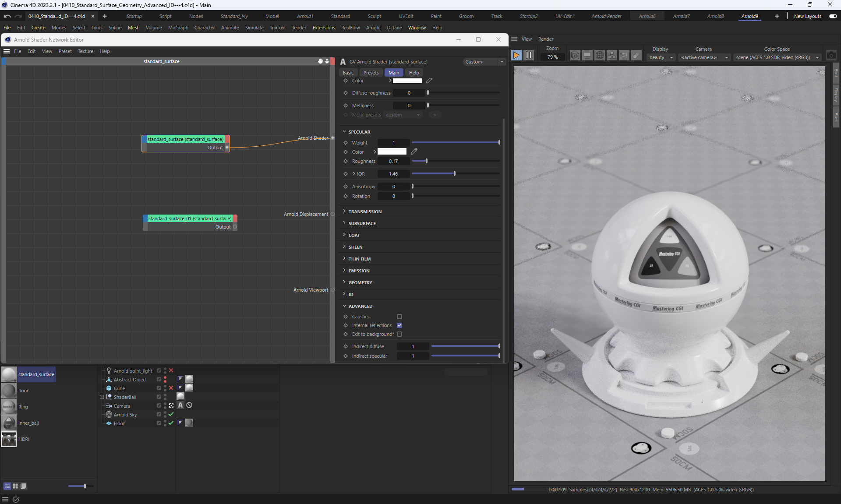This screenshot has width=841, height=504.
Task: Switch to the Presets tab
Action: (x=371, y=73)
